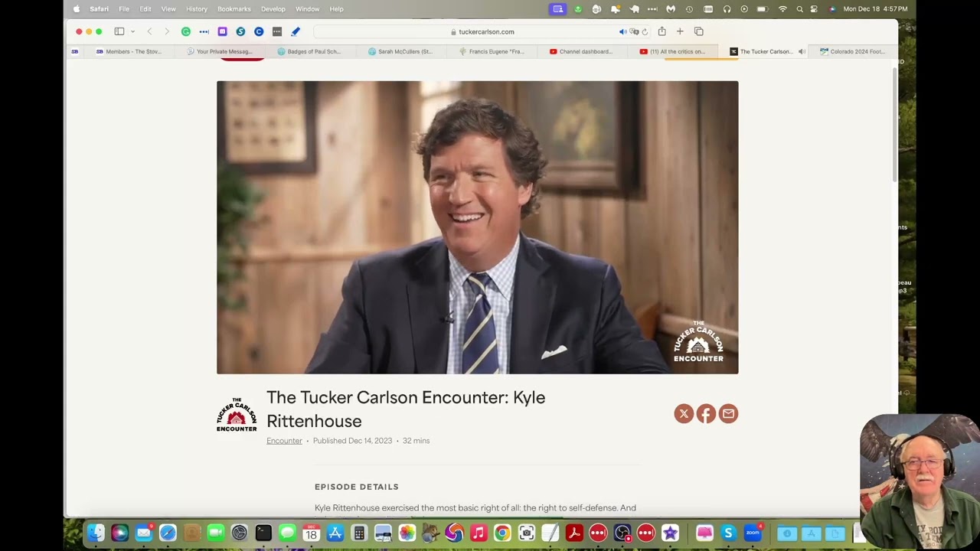
Task: Reload the page
Action: (645, 31)
